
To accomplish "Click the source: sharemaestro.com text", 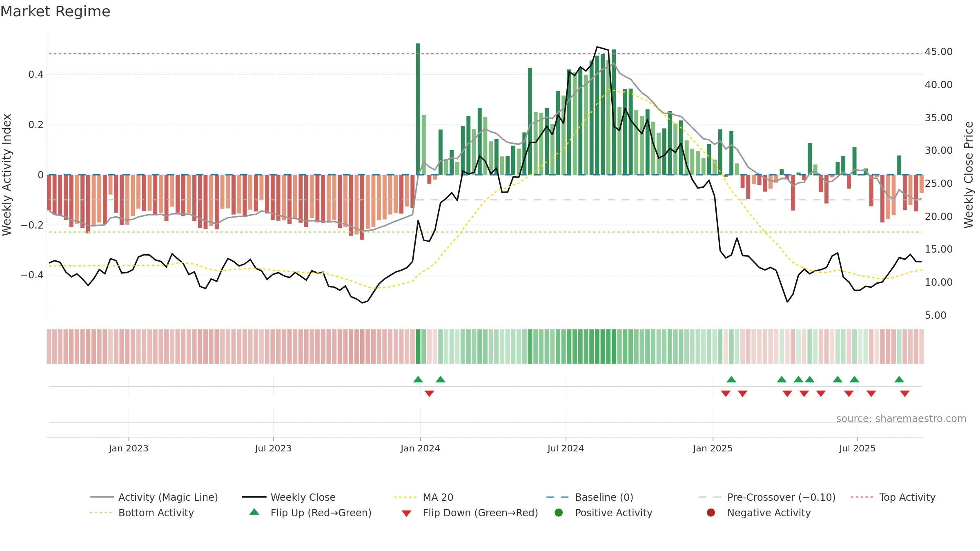I will [901, 419].
